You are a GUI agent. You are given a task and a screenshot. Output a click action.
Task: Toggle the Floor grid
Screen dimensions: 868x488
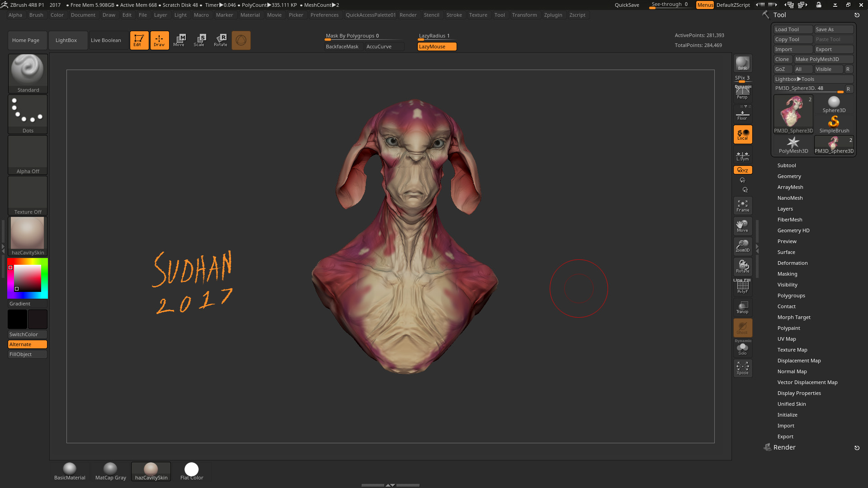coord(743,113)
